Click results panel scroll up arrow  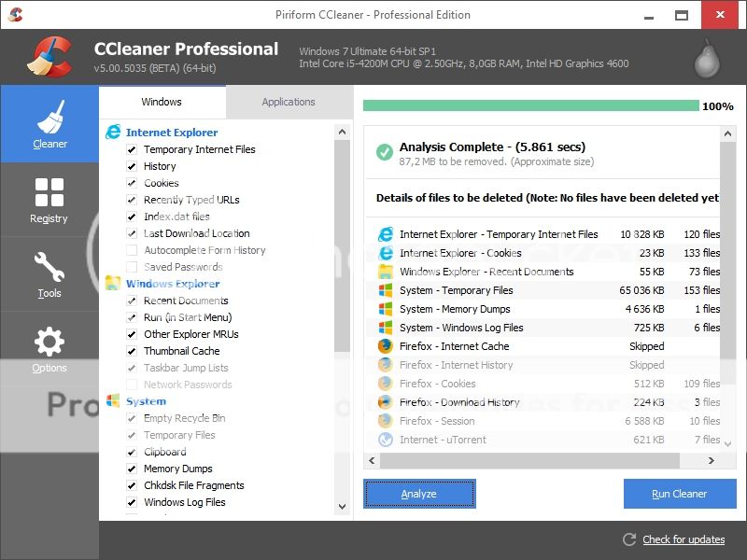[x=727, y=133]
